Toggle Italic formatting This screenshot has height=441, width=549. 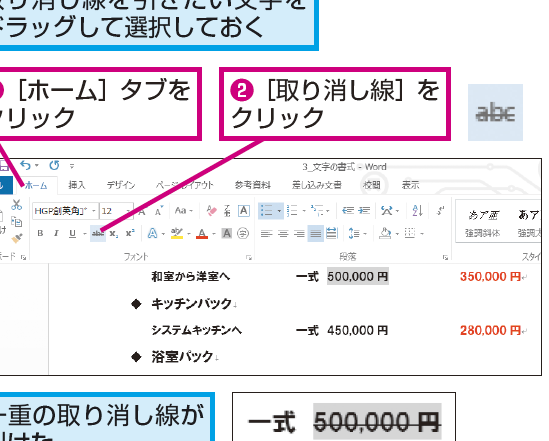[56, 233]
